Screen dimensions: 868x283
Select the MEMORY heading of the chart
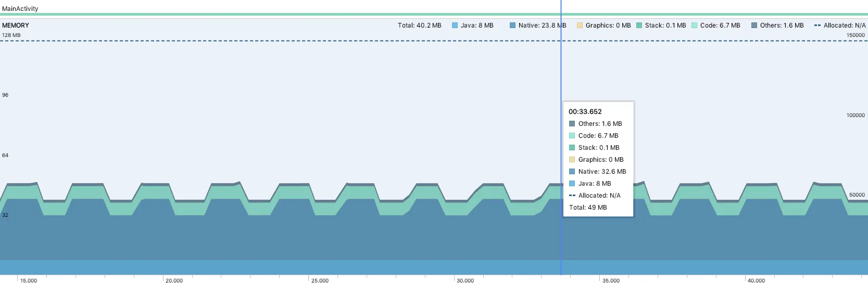16,25
